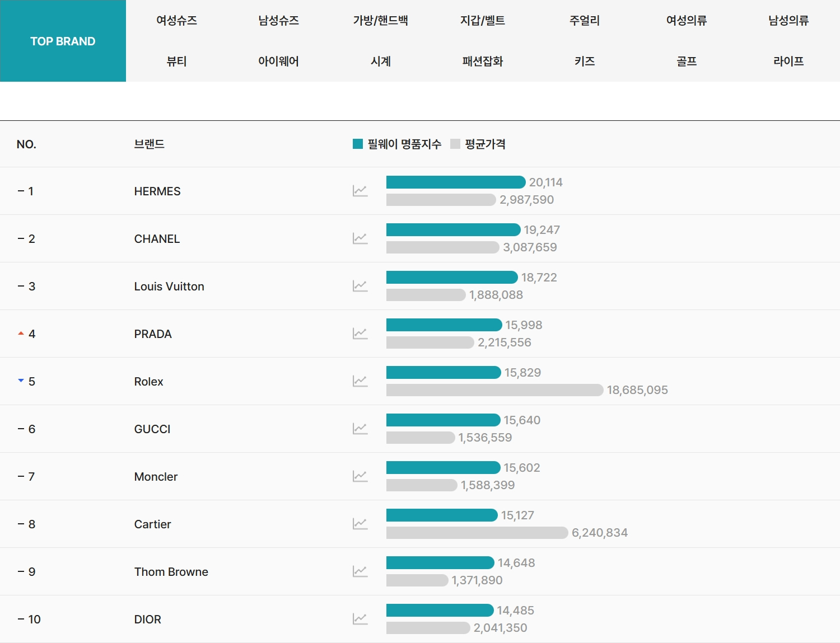Viewport: 840px width, 643px height.
Task: Click the HERMES brand name
Action: (157, 191)
